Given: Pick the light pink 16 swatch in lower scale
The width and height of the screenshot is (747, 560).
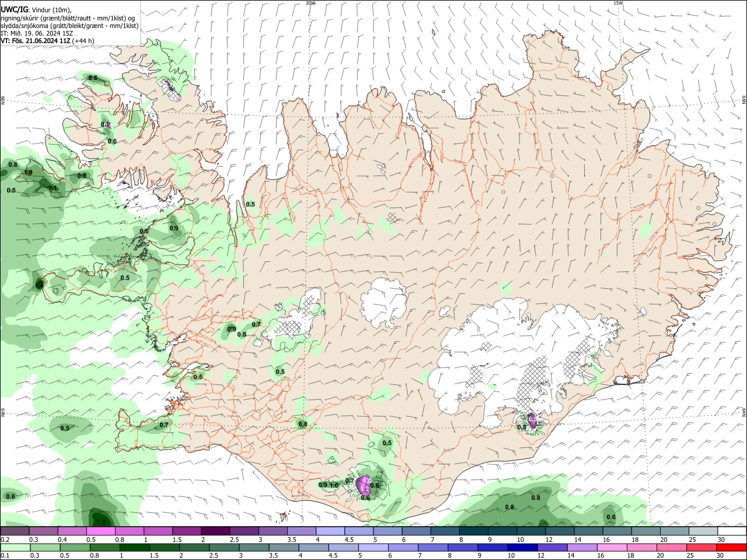Looking at the screenshot, I should tap(612, 547).
